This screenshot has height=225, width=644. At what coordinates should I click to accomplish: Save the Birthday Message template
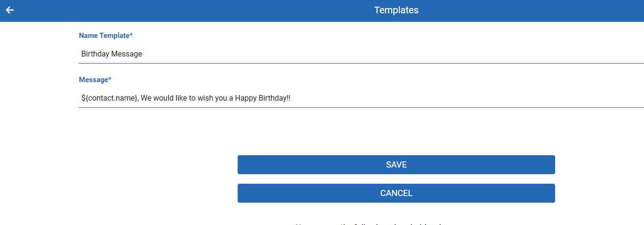tap(396, 165)
